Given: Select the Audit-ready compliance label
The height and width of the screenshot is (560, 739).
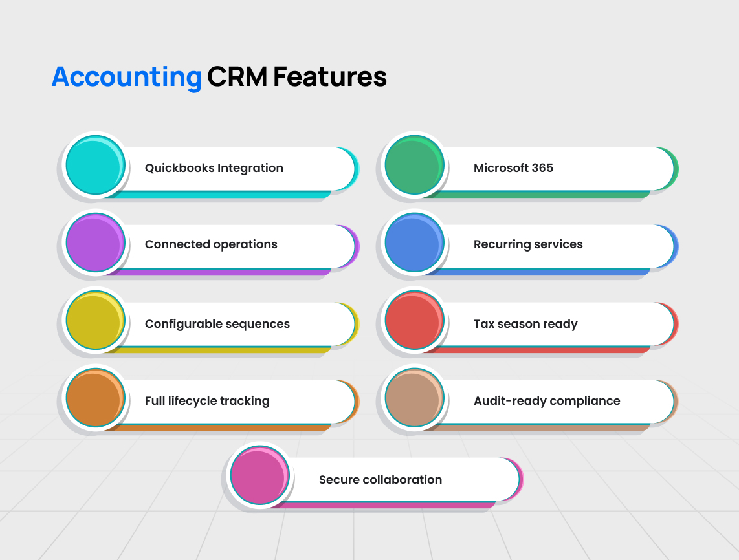Looking at the screenshot, I should (x=547, y=401).
